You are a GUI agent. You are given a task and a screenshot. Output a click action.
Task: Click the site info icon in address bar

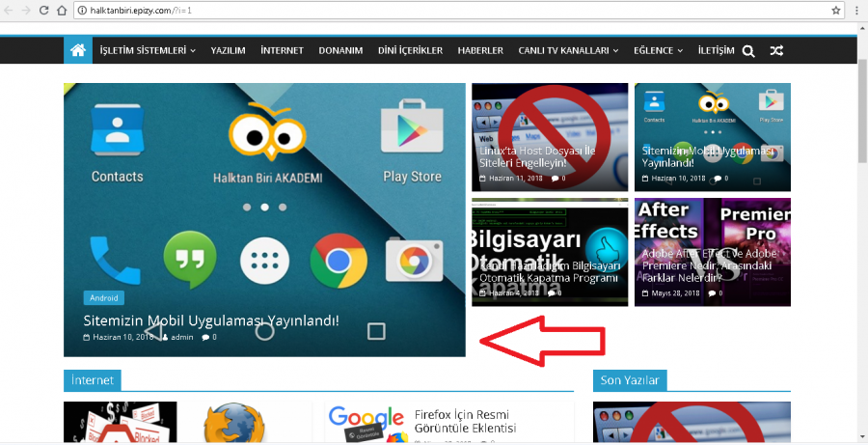point(82,10)
